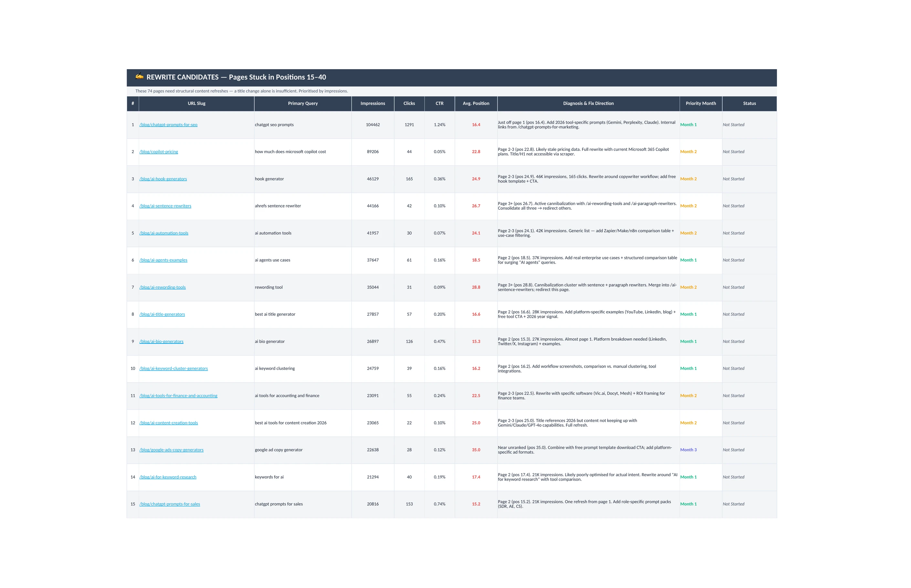This screenshot has height=588, width=911.
Task: Open the /blog/google-ads-copy-generators link
Action: [172, 450]
